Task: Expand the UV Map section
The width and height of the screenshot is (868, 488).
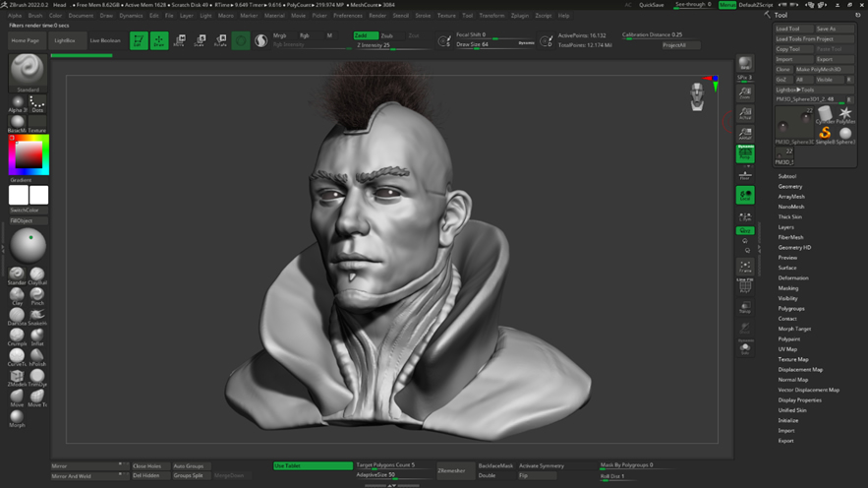Action: [787, 349]
